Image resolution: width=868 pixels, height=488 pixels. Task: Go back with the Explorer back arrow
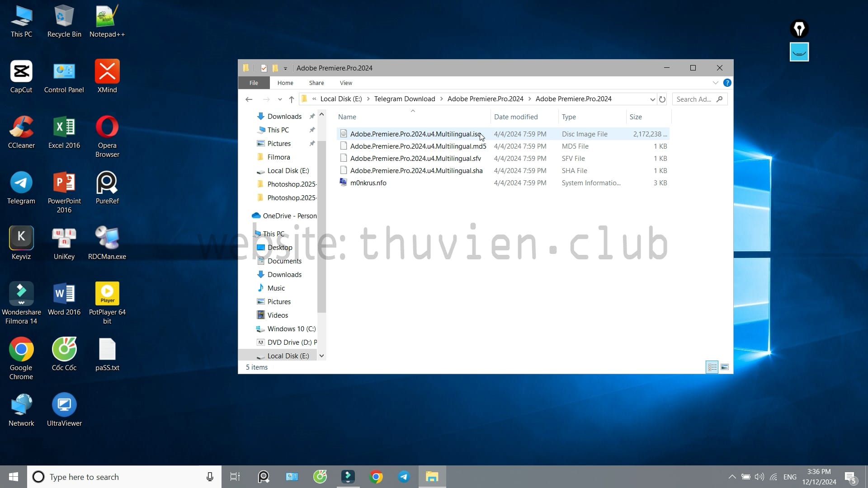249,99
